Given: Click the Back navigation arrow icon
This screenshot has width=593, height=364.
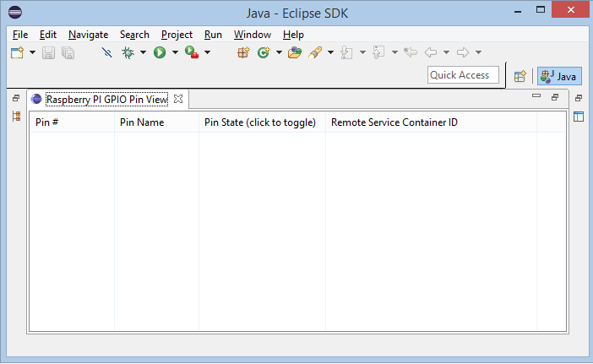Looking at the screenshot, I should pyautogui.click(x=431, y=52).
